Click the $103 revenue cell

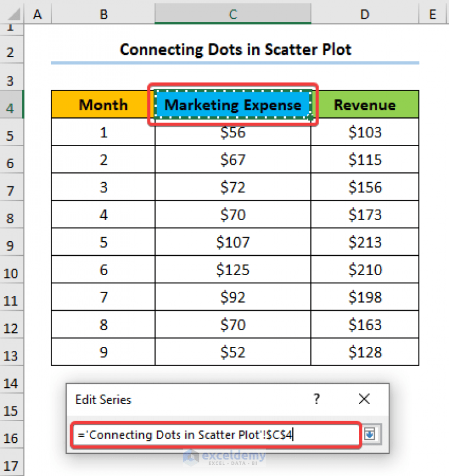coord(365,132)
